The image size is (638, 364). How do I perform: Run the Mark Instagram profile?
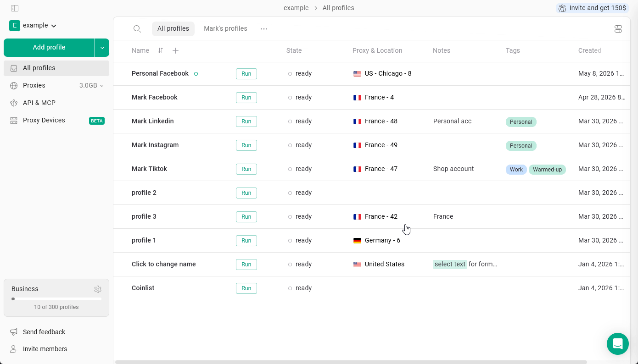(x=246, y=145)
